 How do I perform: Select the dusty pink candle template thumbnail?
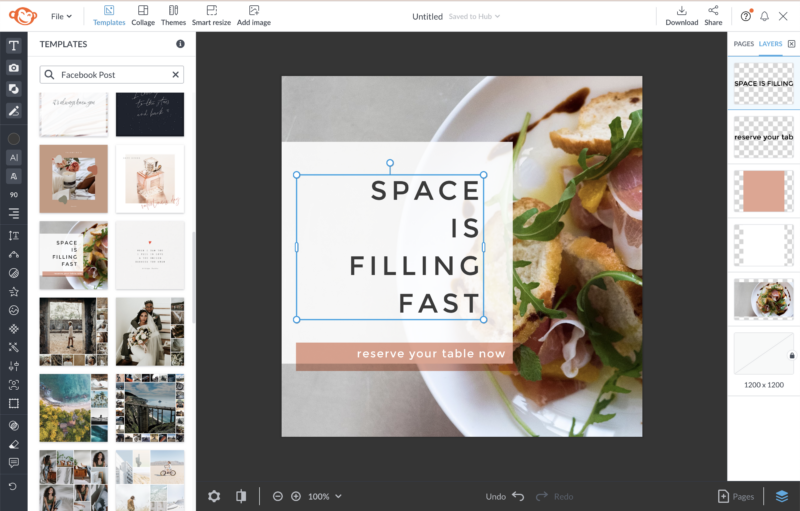pos(73,178)
